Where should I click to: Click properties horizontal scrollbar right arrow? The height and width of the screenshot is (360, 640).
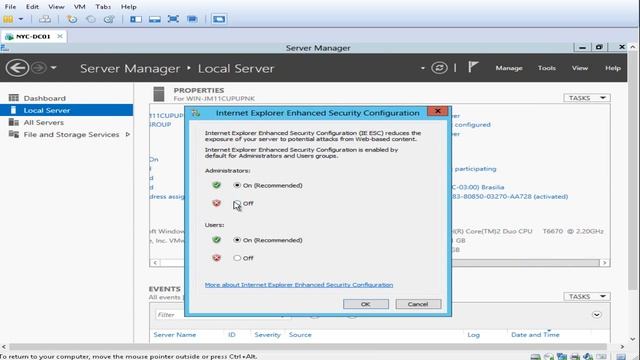[x=604, y=262]
